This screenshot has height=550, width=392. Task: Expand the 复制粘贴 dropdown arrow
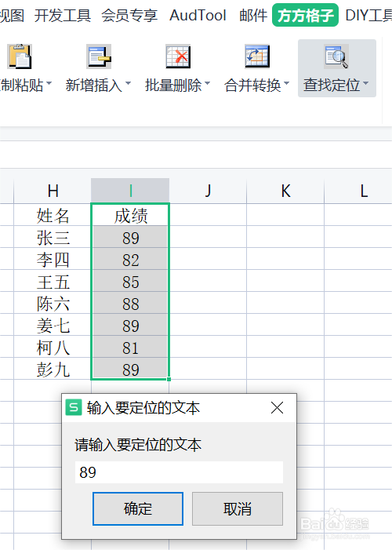49,83
